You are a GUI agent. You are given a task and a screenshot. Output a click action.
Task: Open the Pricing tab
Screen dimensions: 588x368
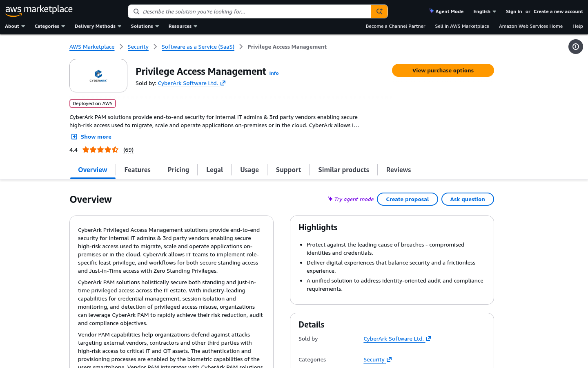click(178, 170)
